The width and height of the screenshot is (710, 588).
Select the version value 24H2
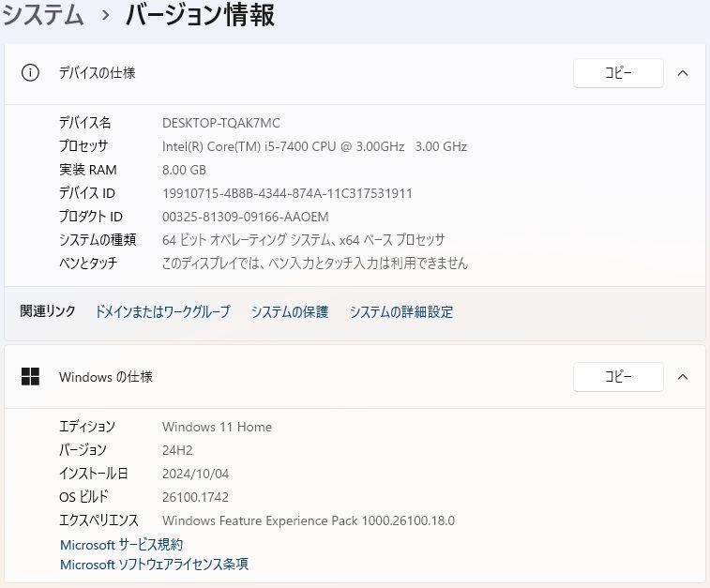[x=177, y=450]
